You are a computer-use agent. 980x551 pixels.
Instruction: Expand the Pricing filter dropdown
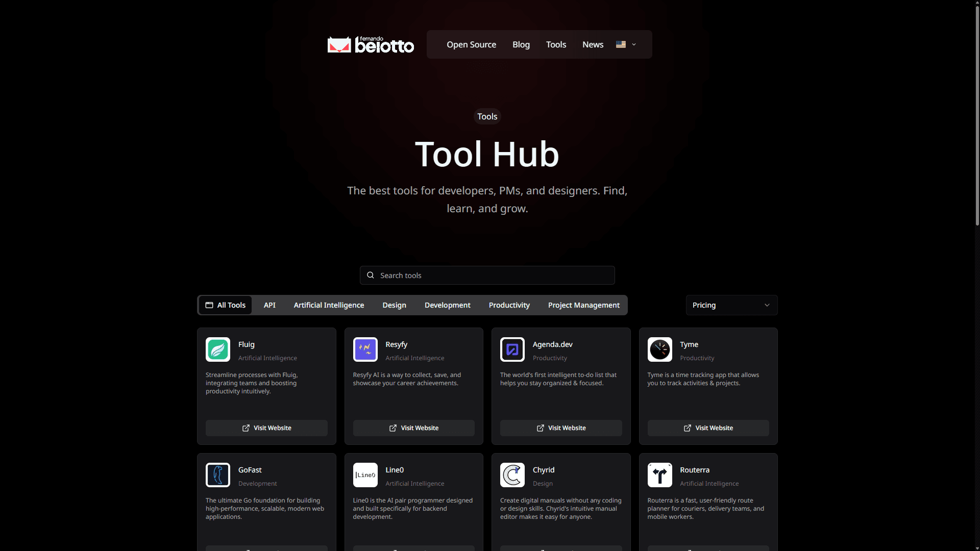point(731,305)
